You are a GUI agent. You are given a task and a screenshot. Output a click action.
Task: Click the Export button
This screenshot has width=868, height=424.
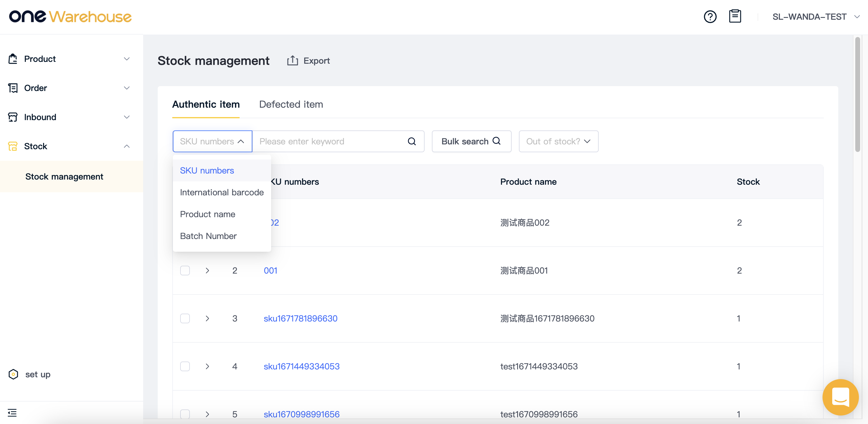(308, 61)
